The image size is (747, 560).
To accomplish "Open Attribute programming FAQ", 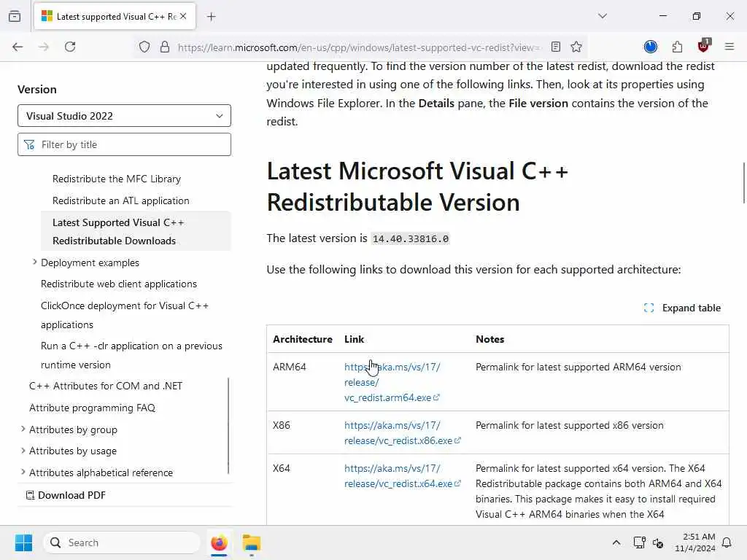I will click(93, 408).
